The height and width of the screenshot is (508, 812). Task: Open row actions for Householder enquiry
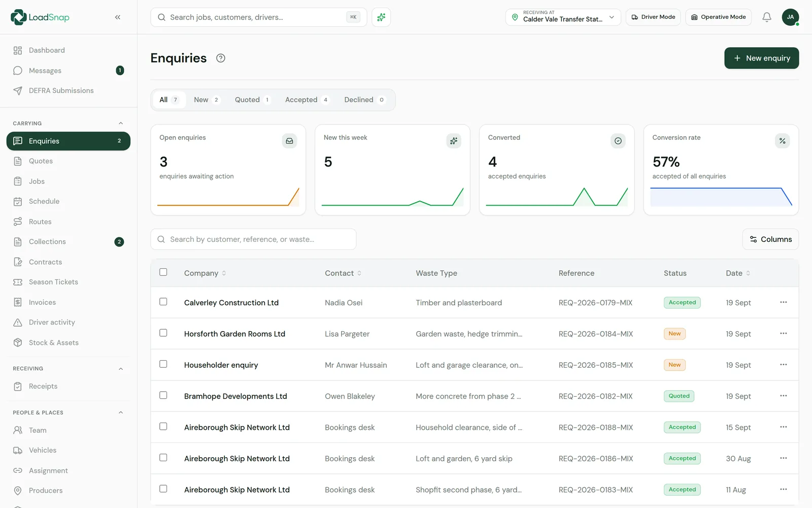[784, 365]
